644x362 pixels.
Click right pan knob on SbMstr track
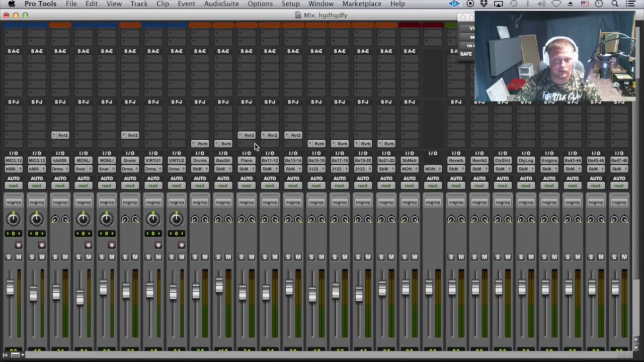[x=415, y=219]
